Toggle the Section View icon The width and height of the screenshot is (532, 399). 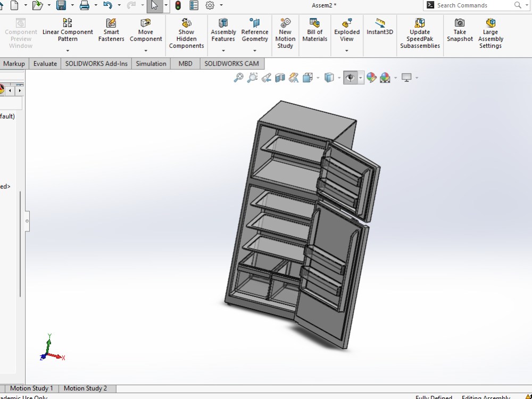[x=280, y=78]
